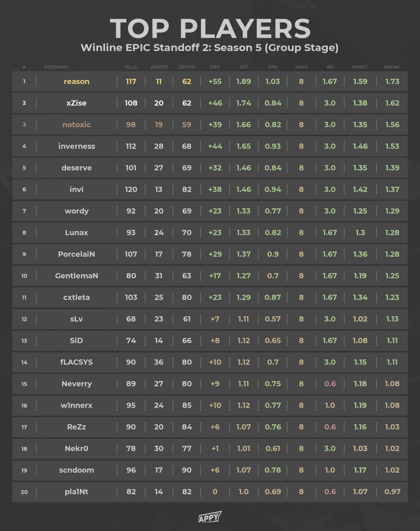Image resolution: width=420 pixels, height=531 pixels.
Task: Click reason's kills value 117
Action: tap(131, 81)
